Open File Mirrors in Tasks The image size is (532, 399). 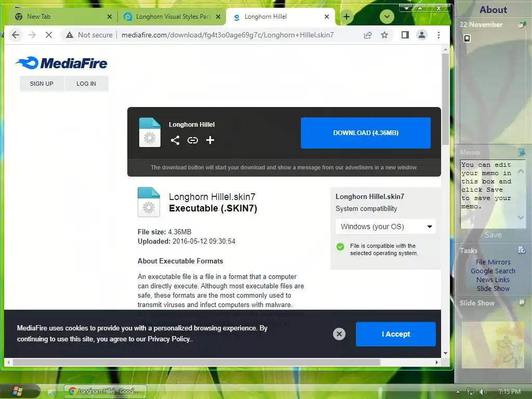coord(493,262)
